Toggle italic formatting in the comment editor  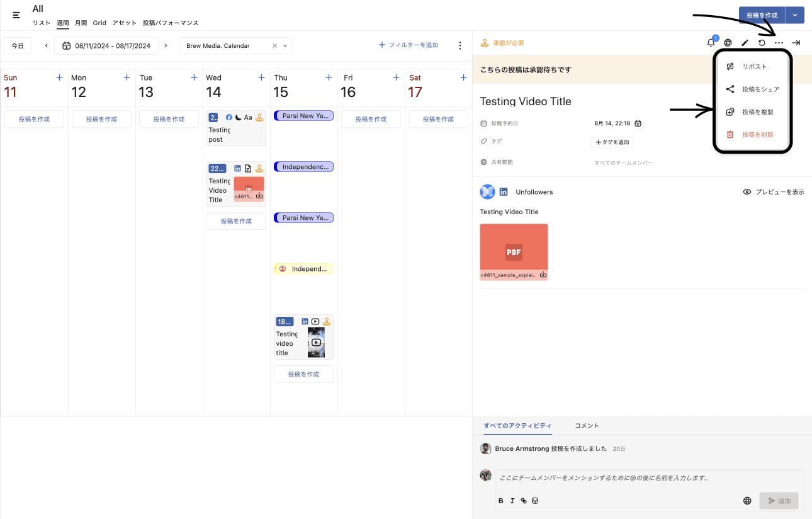coord(512,501)
